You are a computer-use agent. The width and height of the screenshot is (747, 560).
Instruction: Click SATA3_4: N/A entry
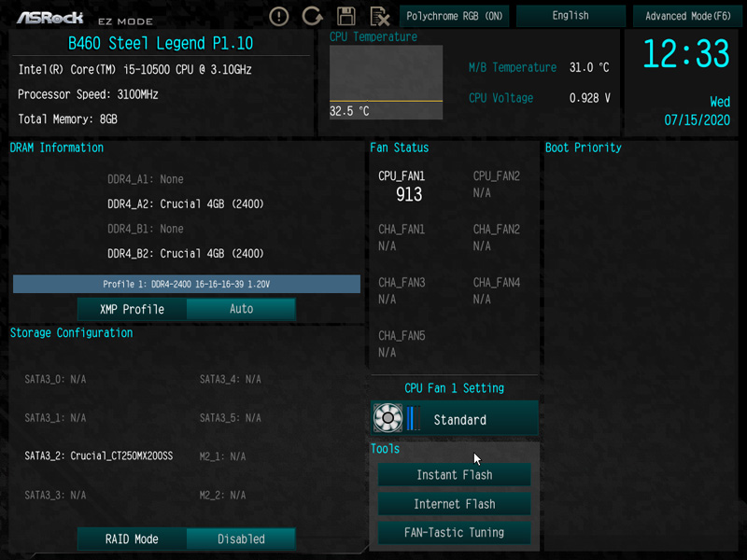(x=230, y=380)
